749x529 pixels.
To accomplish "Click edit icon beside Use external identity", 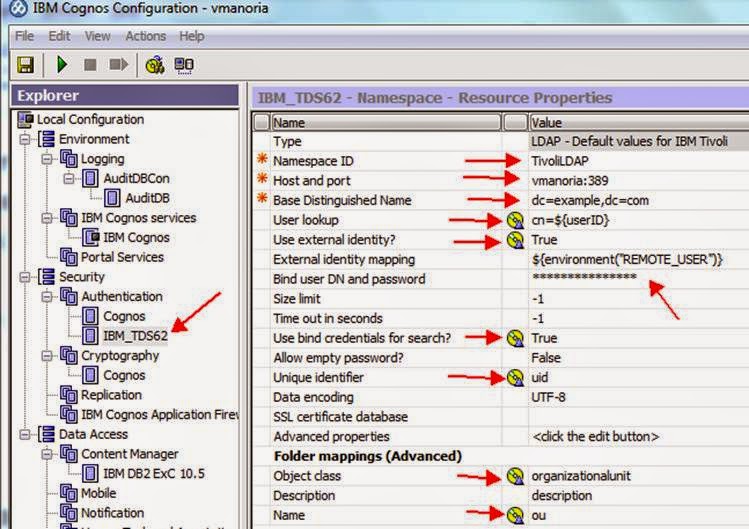I will (x=515, y=240).
